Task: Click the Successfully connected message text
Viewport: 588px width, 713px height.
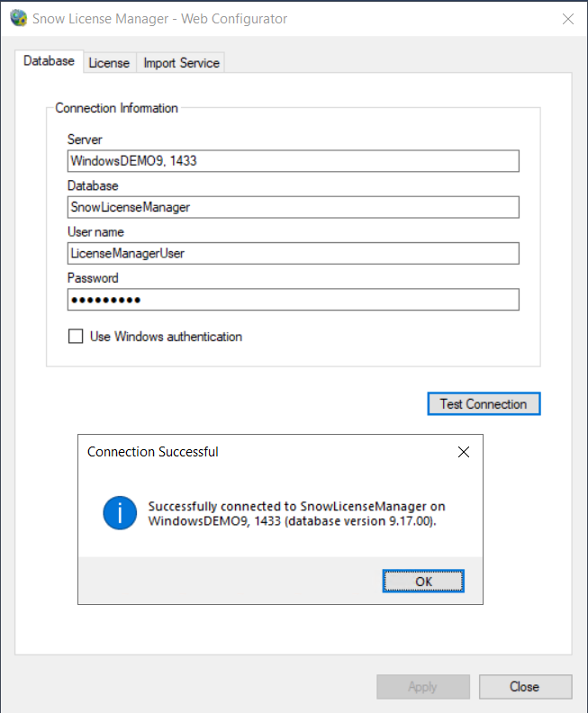Action: tap(296, 514)
